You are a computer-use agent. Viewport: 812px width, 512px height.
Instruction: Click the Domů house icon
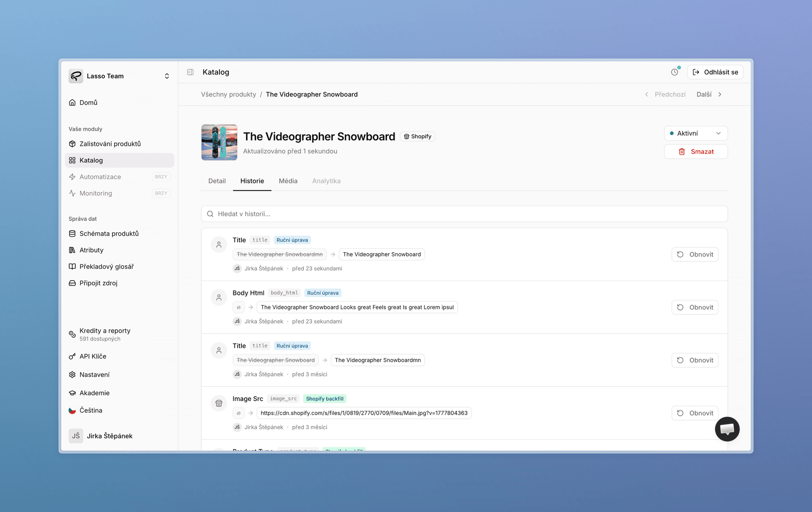[x=72, y=102]
